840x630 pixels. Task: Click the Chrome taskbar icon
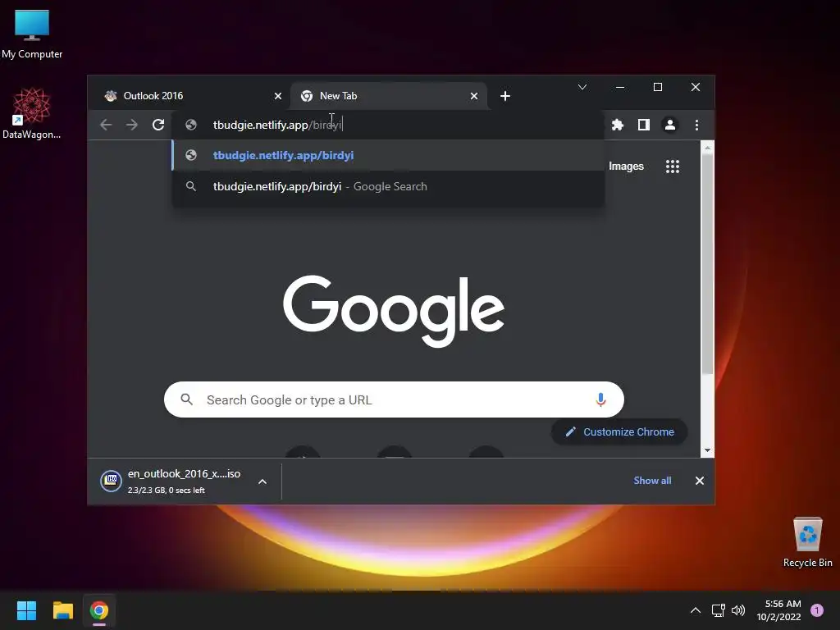[99, 610]
